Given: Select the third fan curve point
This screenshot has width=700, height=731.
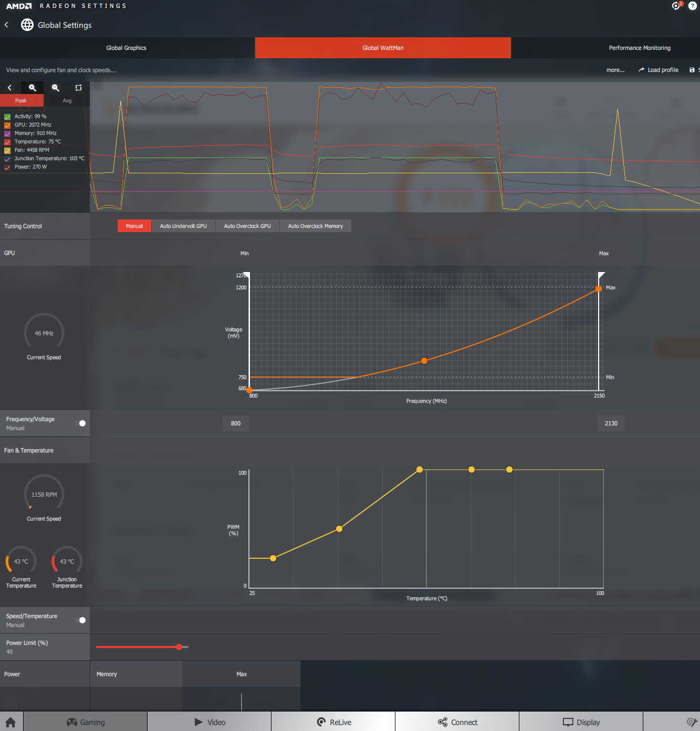Looking at the screenshot, I should pos(420,469).
